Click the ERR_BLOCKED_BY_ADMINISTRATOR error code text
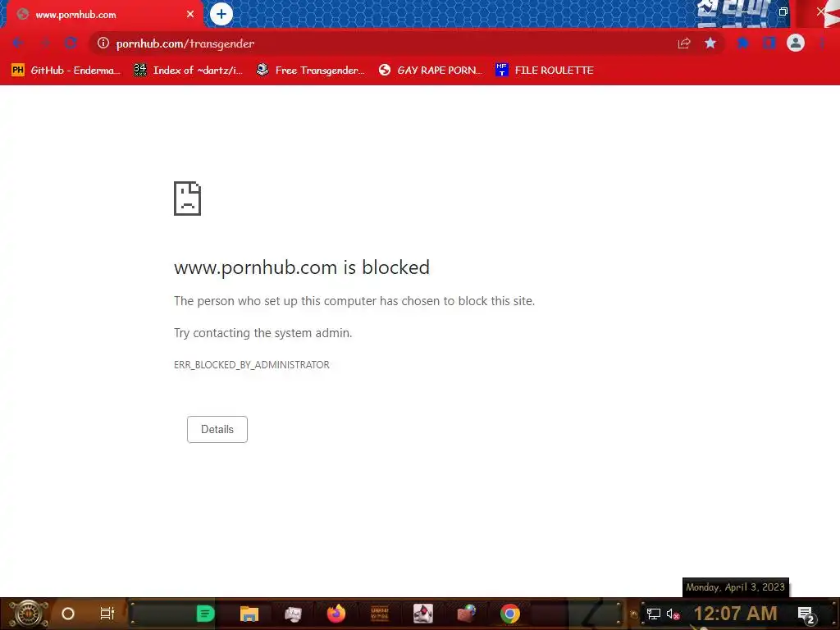The image size is (840, 630). tap(252, 365)
